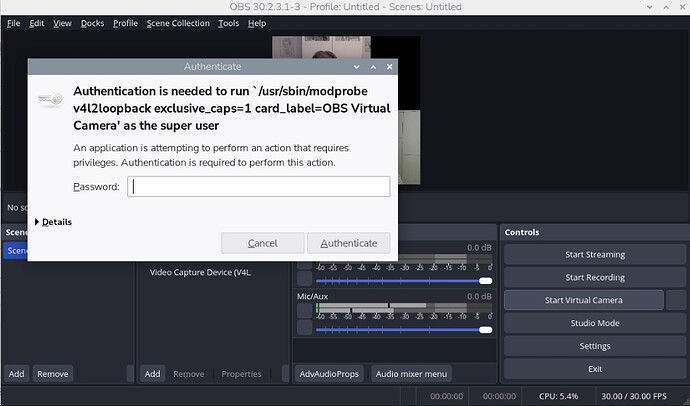This screenshot has width=690, height=406.
Task: Open the Scene Collection menu
Action: click(x=178, y=23)
